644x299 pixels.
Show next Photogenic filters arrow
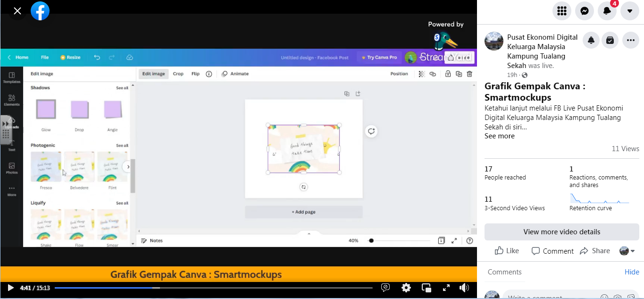click(x=127, y=167)
